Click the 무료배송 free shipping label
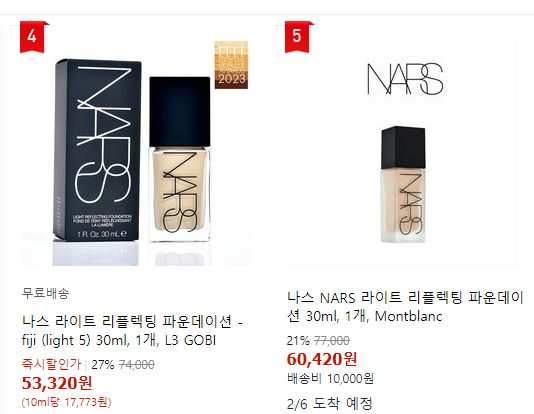 46,293
